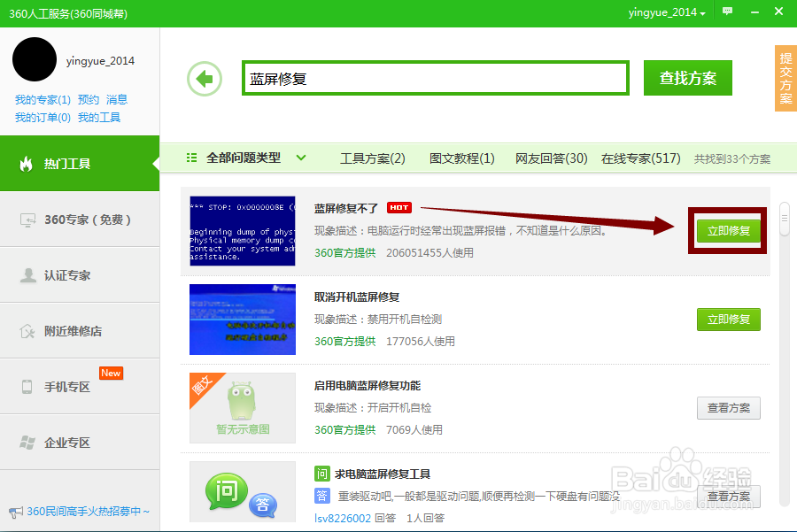Click the user avatar picture
This screenshot has height=532, width=797.
click(x=34, y=59)
